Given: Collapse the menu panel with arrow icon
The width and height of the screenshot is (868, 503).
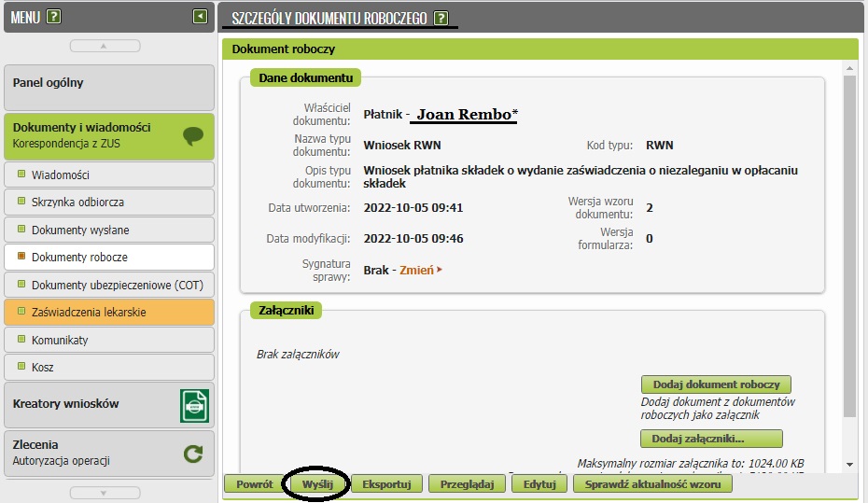Looking at the screenshot, I should (x=200, y=16).
